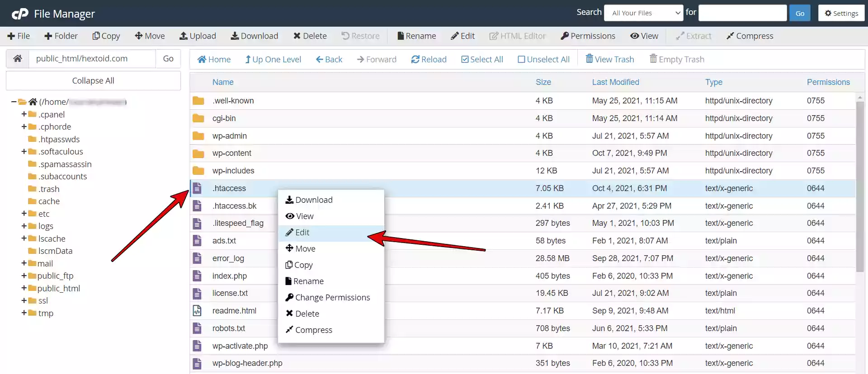868x374 pixels.
Task: Choose View in the context menu
Action: (x=331, y=216)
